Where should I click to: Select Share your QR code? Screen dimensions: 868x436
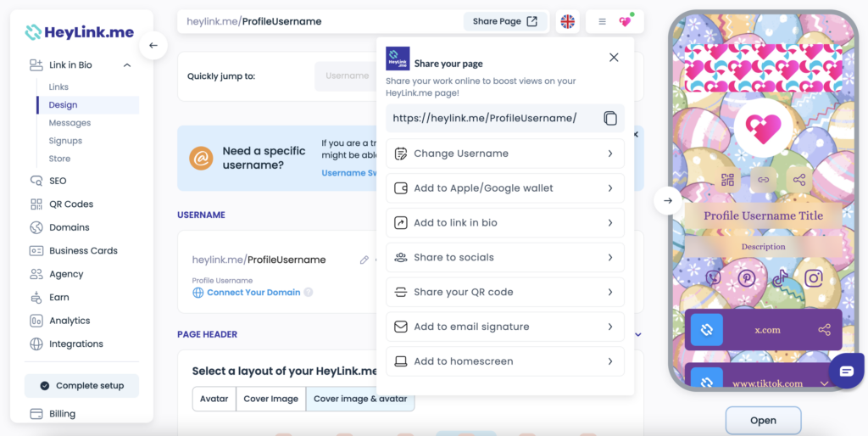505,292
